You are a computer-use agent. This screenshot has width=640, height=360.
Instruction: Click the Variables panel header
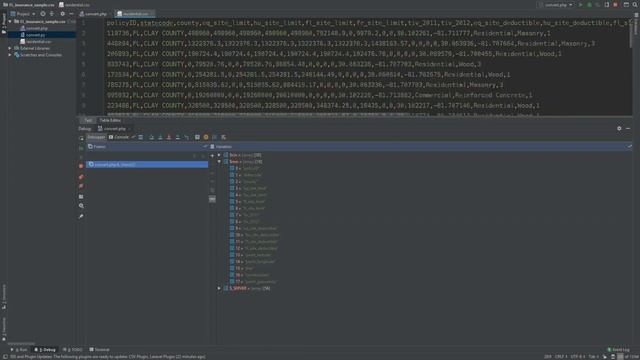420,147
